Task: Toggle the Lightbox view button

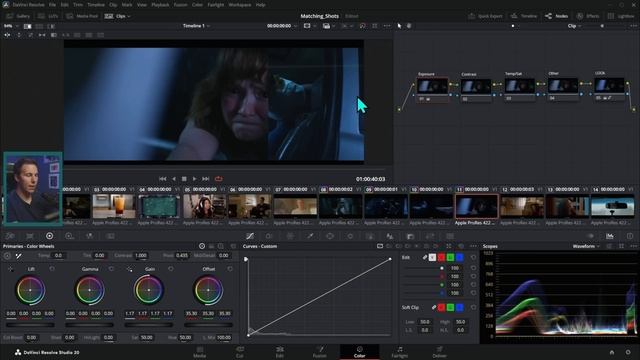Action: coord(621,16)
